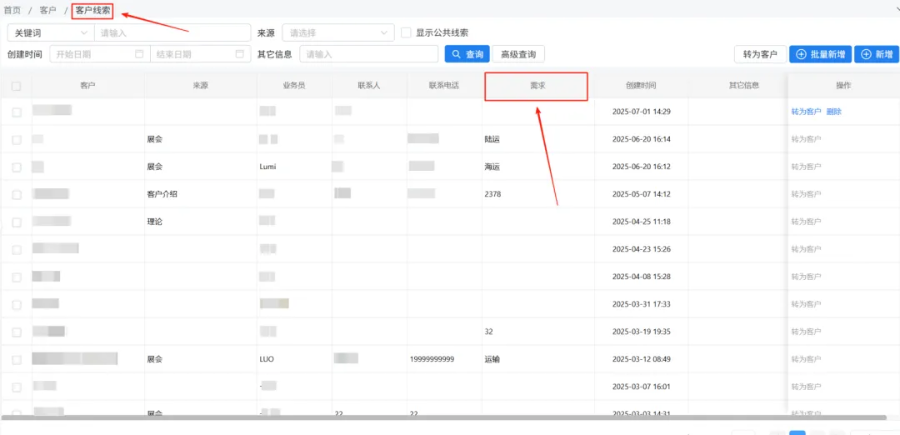This screenshot has width=900, height=435.
Task: Click the 2025-04-08 15:28 timestamp
Action: click(641, 277)
